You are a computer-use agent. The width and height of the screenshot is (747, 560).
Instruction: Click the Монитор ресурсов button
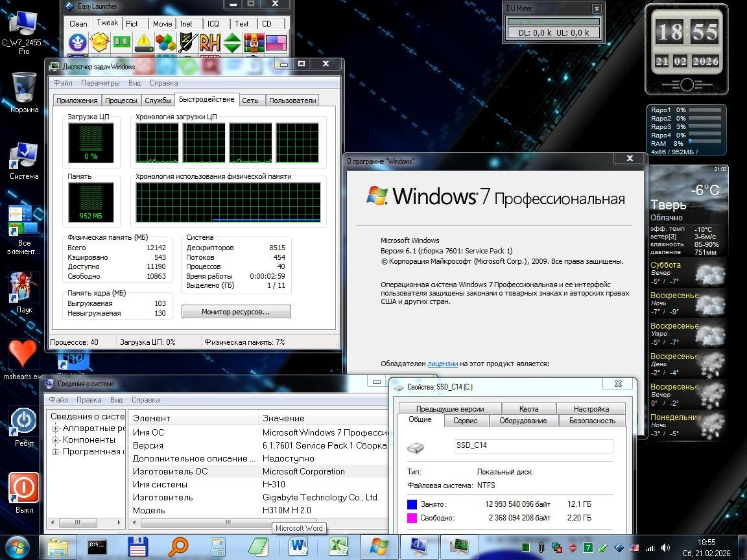235,312
